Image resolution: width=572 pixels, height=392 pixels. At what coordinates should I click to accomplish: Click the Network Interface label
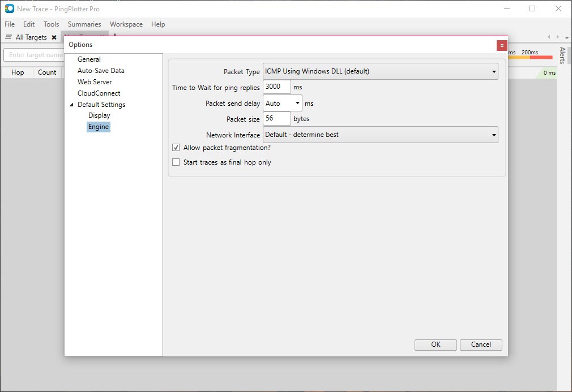[233, 135]
